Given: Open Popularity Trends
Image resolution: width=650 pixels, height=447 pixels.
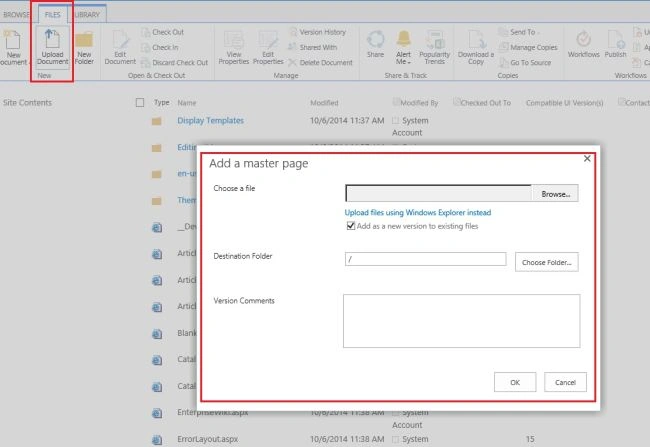Looking at the screenshot, I should pos(434,47).
